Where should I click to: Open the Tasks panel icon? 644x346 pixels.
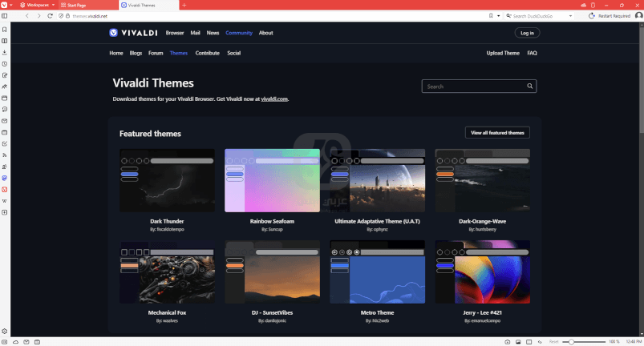(x=5, y=144)
